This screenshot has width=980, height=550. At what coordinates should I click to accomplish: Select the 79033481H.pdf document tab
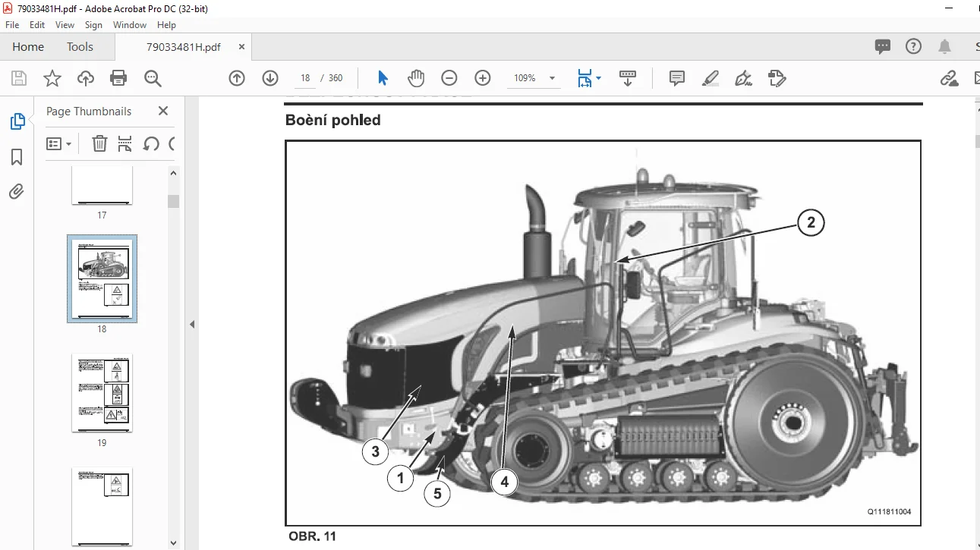(184, 47)
